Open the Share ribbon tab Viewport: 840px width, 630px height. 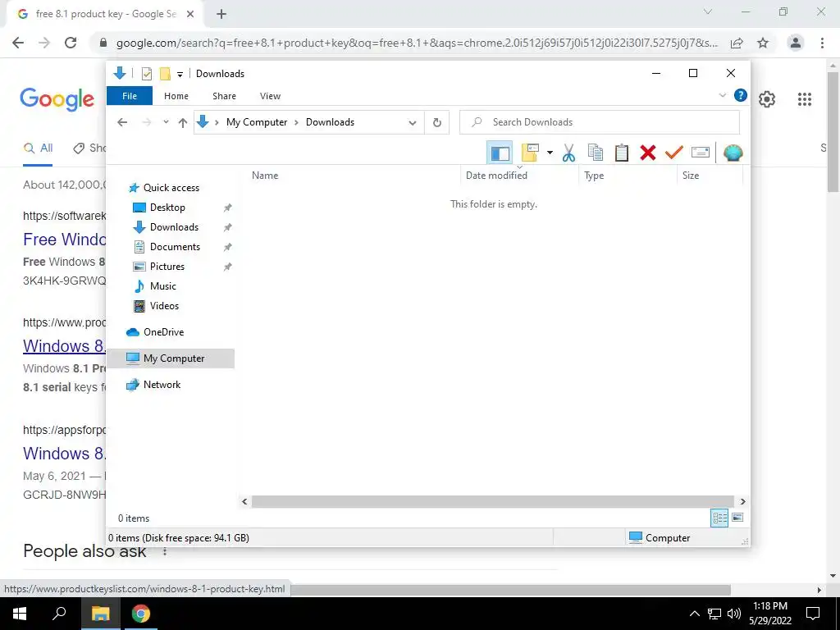[224, 96]
